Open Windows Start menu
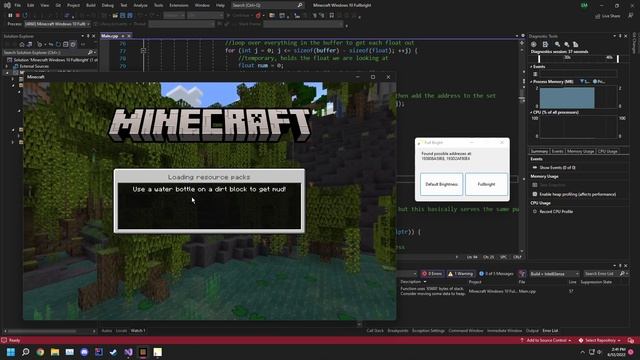The width and height of the screenshot is (640, 360). pos(11,352)
